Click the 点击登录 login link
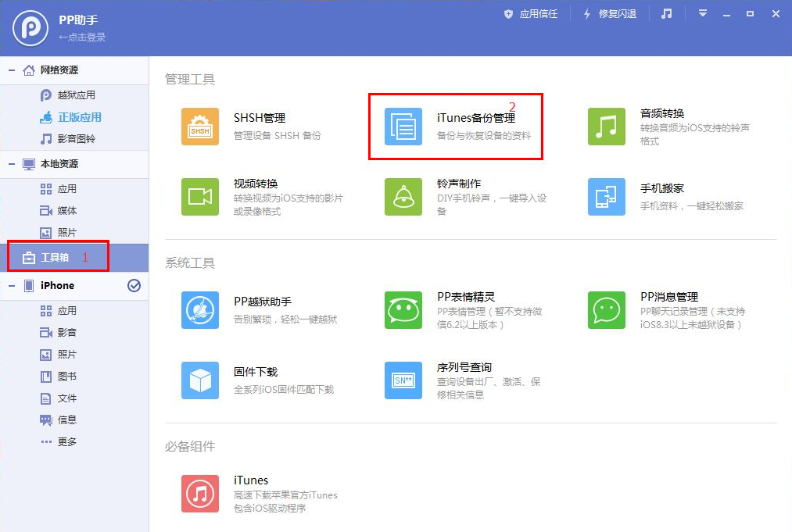This screenshot has width=792, height=532. coord(82,37)
